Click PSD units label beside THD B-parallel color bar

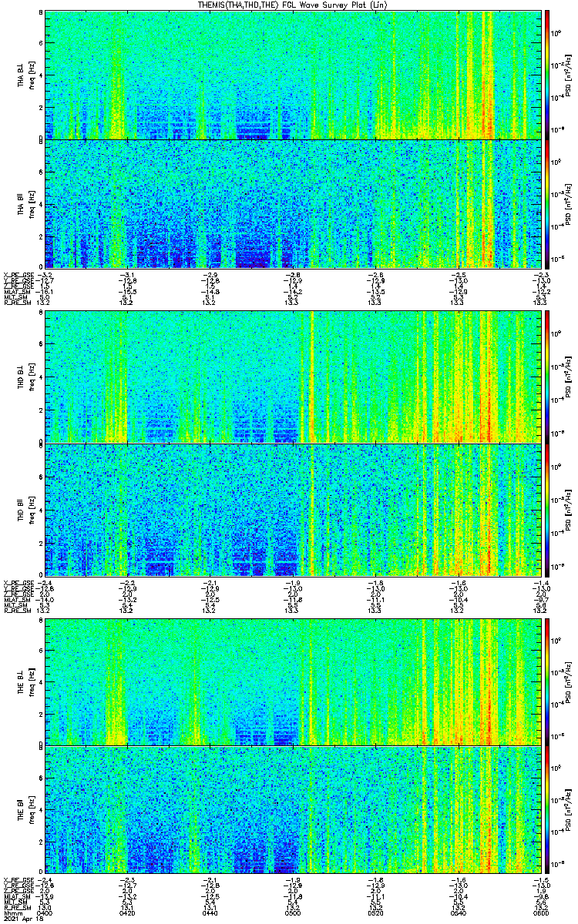pos(569,511)
